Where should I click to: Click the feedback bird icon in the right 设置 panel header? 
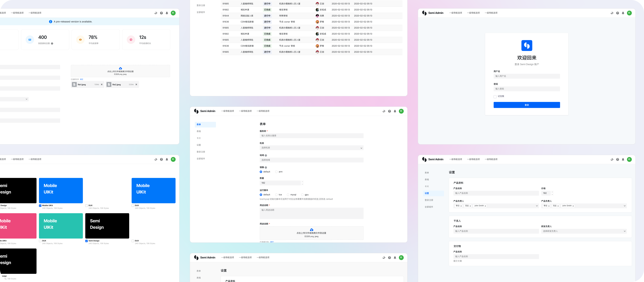[612, 159]
